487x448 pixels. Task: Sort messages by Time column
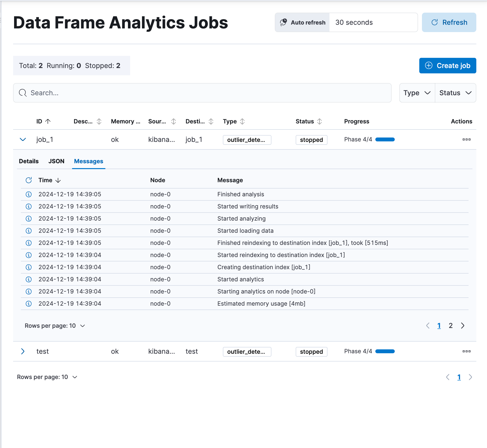[50, 180]
